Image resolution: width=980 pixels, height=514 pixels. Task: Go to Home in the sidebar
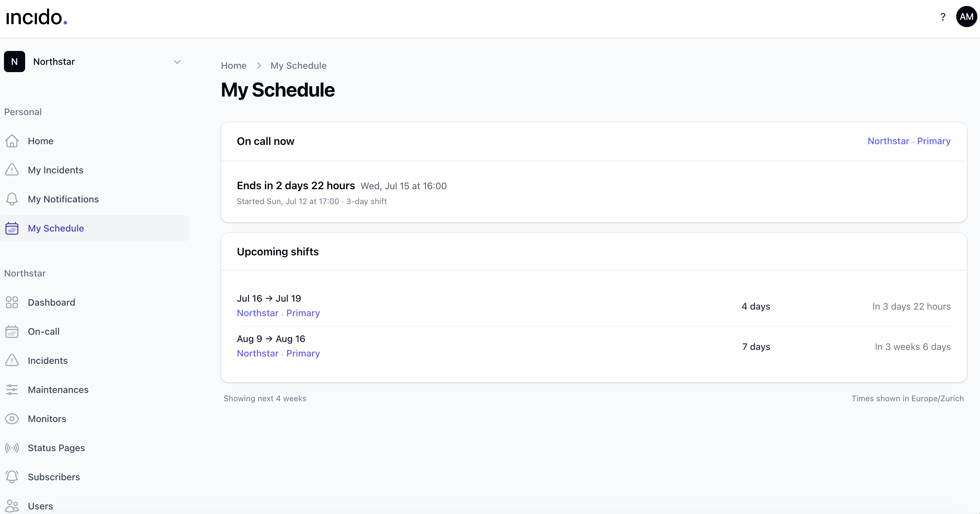94,141
